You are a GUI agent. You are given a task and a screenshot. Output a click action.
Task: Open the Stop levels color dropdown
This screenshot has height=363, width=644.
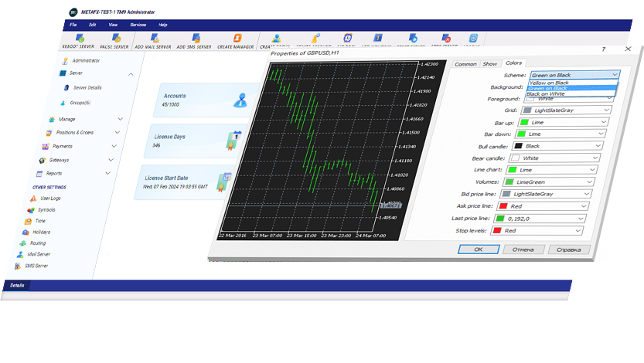pos(537,231)
